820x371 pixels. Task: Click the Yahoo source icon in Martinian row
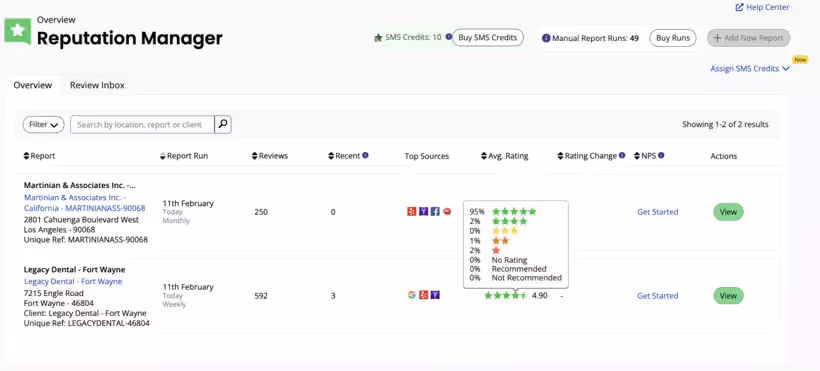424,212
